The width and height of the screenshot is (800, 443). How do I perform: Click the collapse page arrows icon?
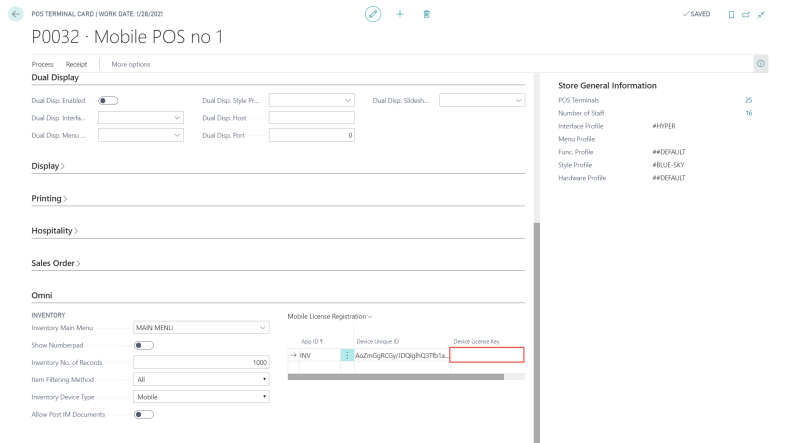760,14
